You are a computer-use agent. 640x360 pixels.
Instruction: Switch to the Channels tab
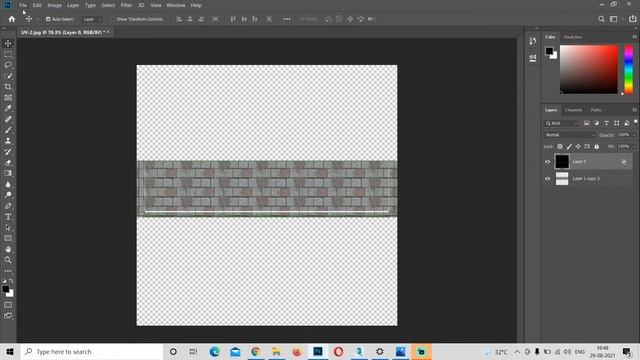click(x=573, y=110)
